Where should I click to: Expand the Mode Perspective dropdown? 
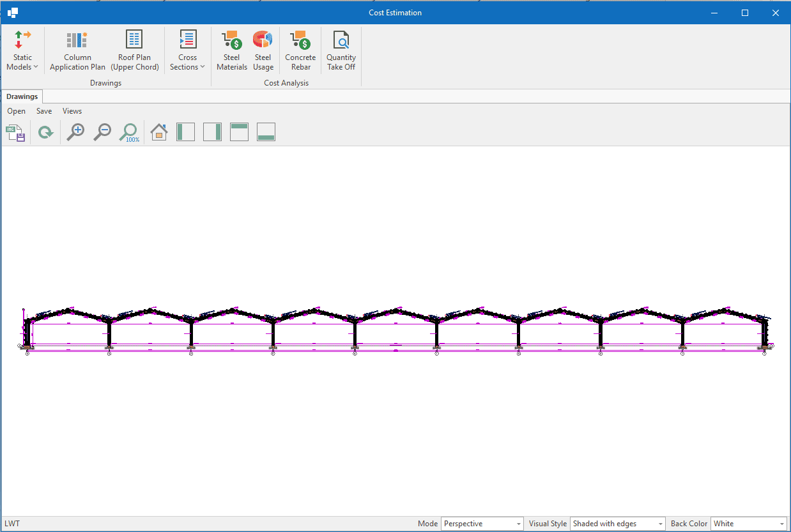(482, 524)
